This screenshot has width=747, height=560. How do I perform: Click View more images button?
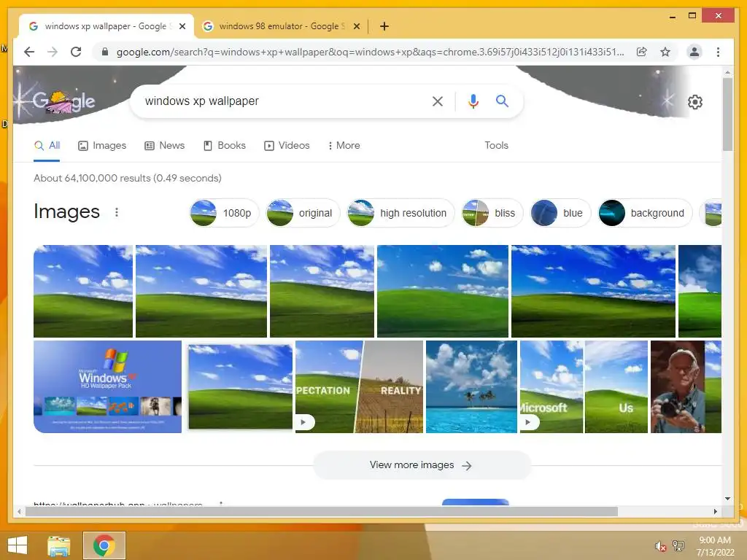422,465
